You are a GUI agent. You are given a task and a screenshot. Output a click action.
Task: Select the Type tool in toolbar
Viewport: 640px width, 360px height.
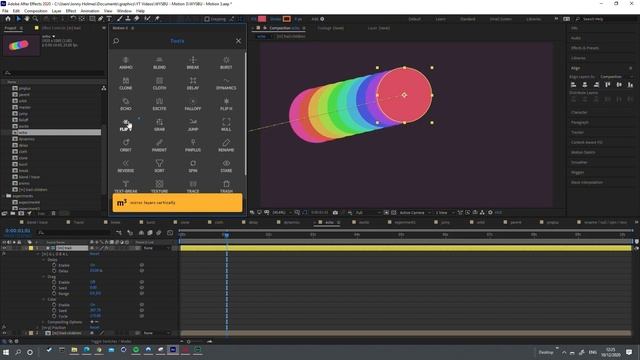tap(109, 19)
